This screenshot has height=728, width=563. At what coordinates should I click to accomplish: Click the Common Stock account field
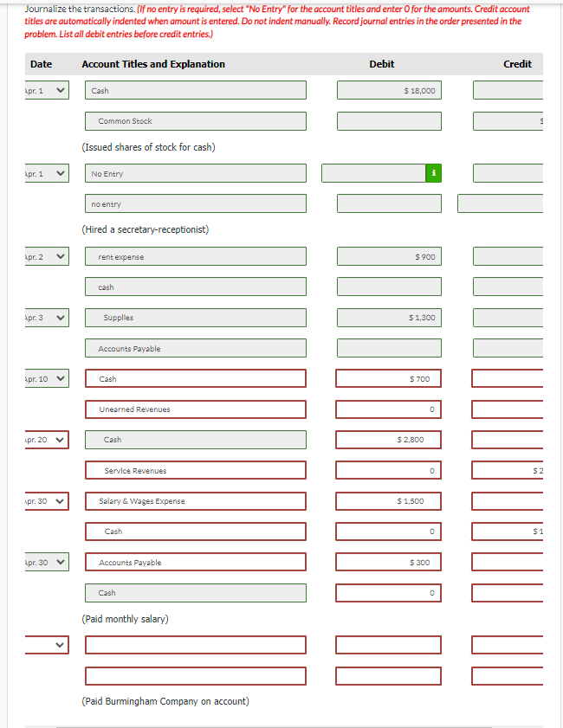point(195,120)
